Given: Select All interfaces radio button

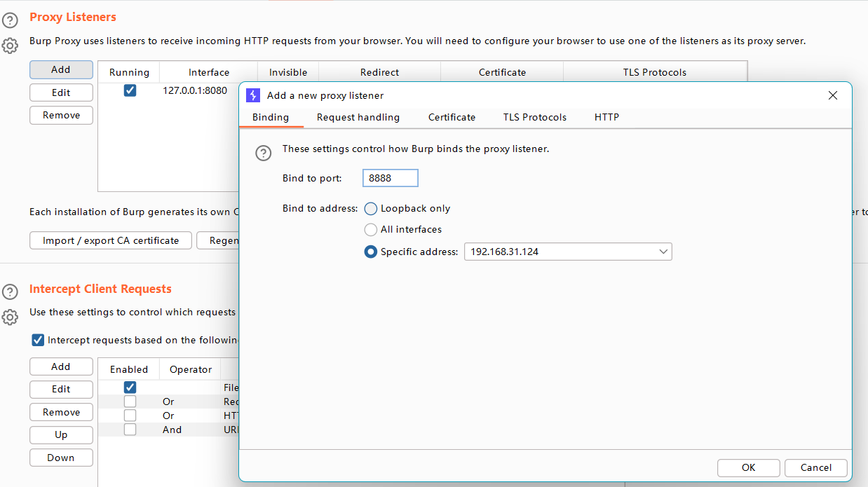Looking at the screenshot, I should [371, 230].
